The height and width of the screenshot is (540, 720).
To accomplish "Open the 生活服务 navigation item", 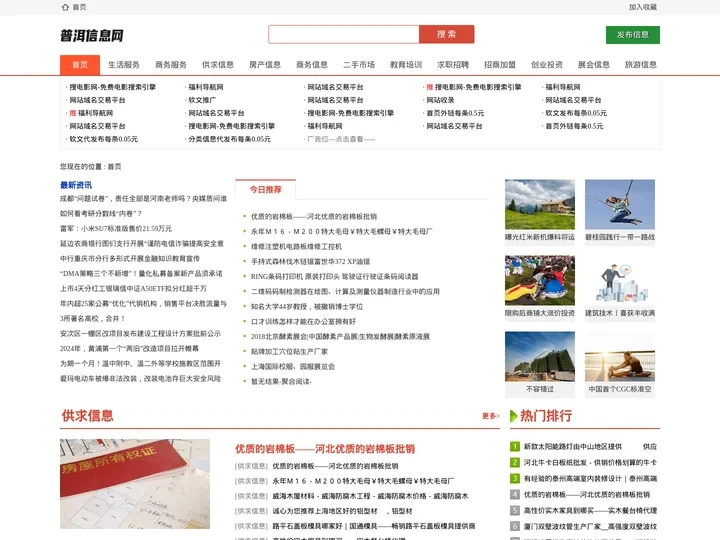I will [x=124, y=65].
